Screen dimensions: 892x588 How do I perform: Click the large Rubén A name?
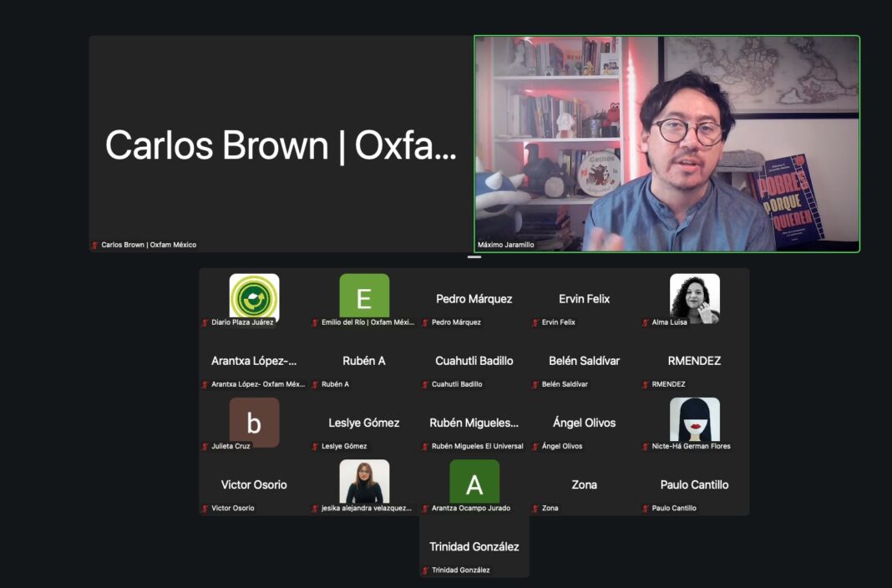(x=364, y=361)
